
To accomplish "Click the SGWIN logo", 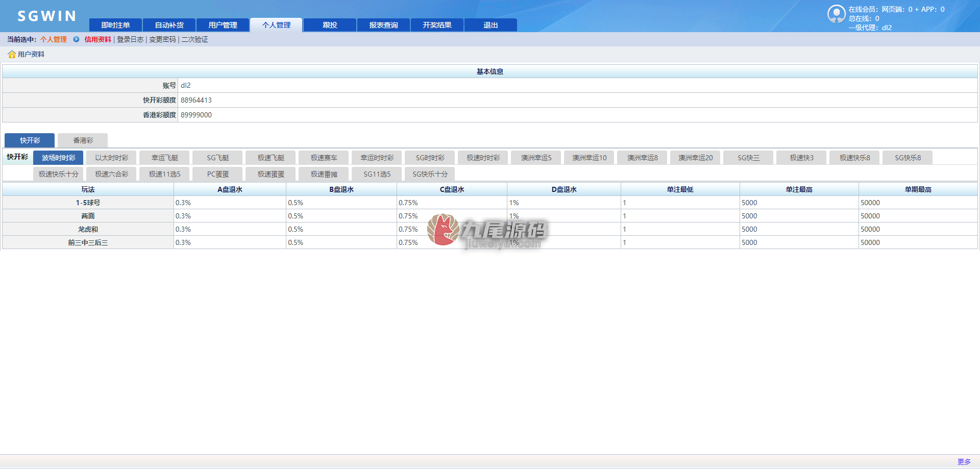I will (x=46, y=16).
